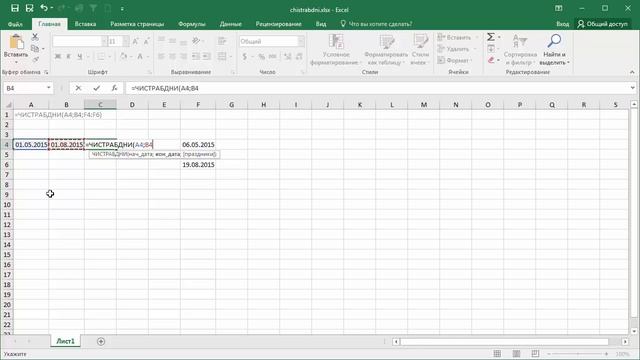Screen dimensions: 640x360
Task: Click the Ribbon Display Options icon
Action: [x=559, y=8]
